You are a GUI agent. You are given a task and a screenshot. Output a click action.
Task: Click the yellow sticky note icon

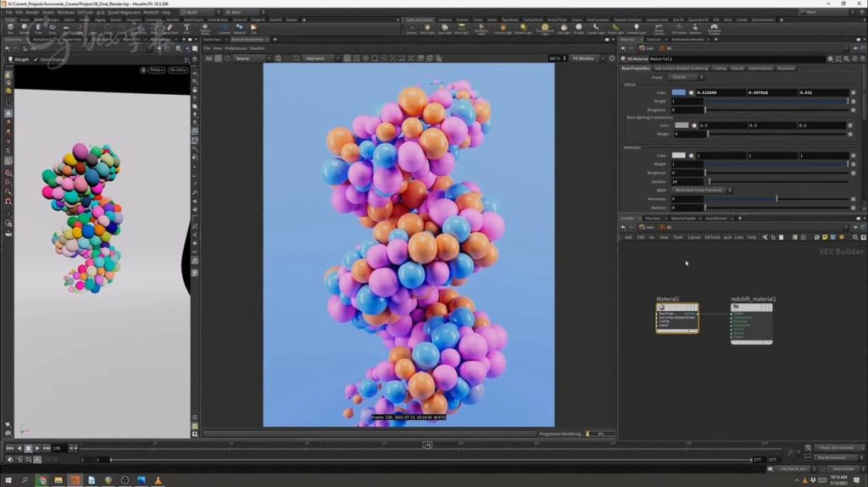(825, 237)
